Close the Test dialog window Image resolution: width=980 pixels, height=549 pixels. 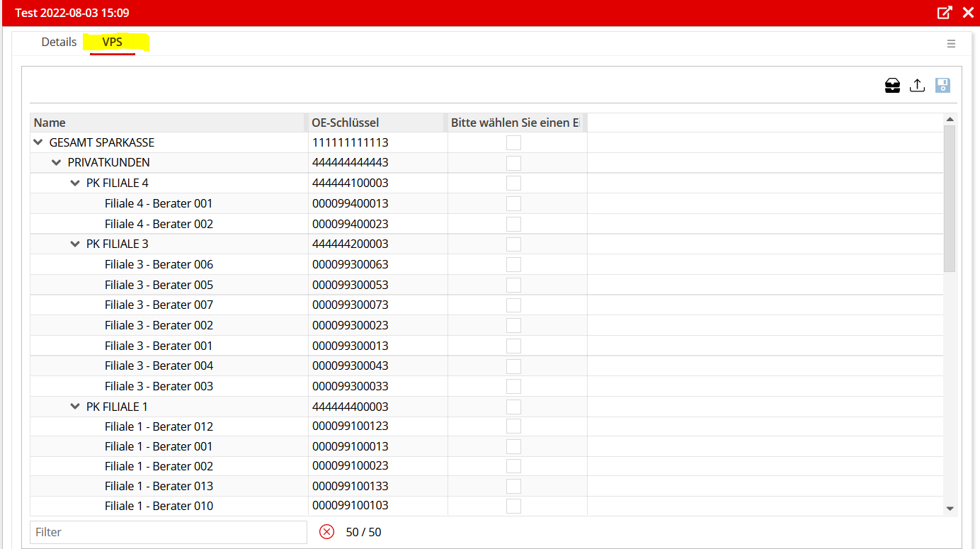click(x=968, y=13)
